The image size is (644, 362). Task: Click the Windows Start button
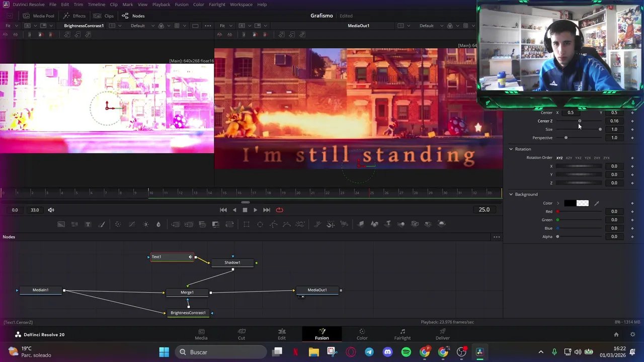(x=164, y=352)
